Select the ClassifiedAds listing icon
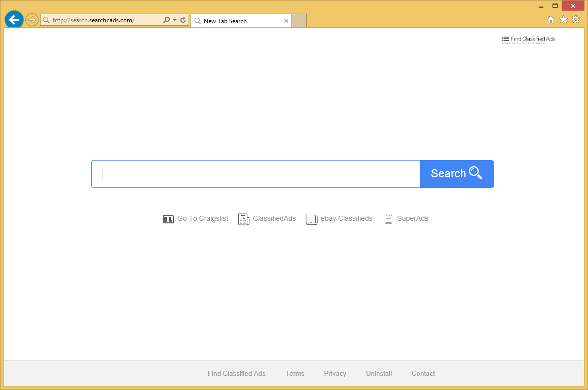588x390 pixels. 243,219
